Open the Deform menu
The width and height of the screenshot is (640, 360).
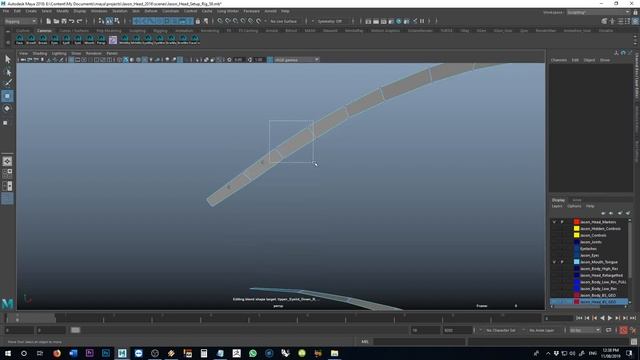pos(151,11)
